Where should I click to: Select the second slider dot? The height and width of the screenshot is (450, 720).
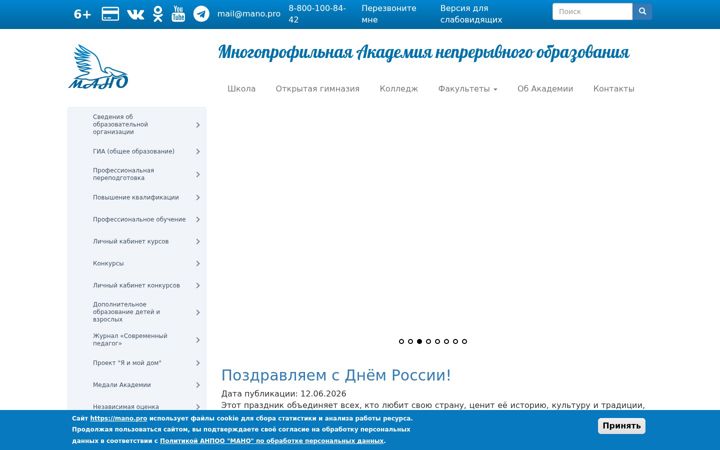pyautogui.click(x=411, y=341)
